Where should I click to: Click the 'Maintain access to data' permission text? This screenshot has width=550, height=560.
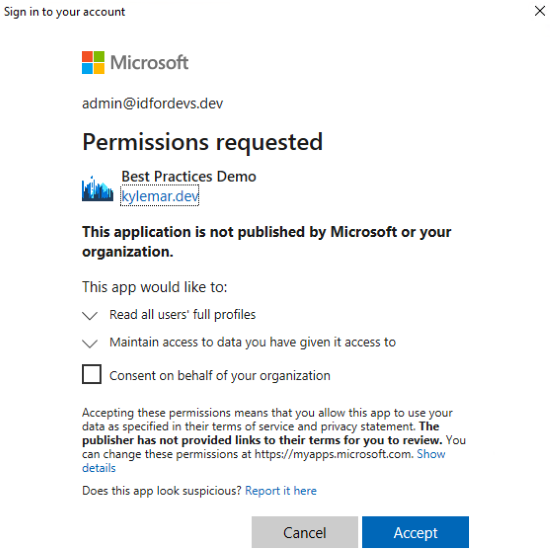point(252,342)
